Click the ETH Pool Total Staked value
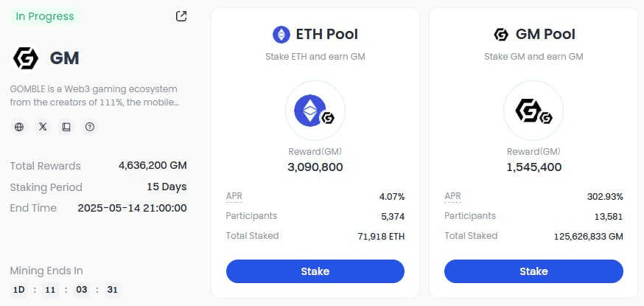This screenshot has width=644, height=306. [x=381, y=237]
